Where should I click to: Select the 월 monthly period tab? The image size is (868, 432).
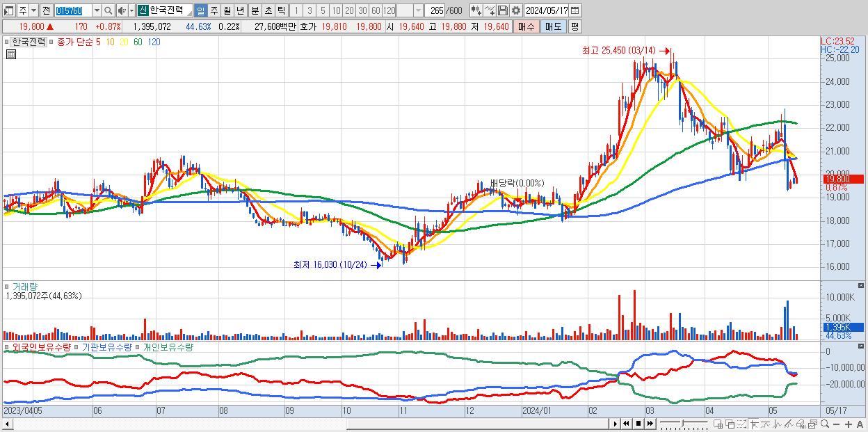click(227, 10)
